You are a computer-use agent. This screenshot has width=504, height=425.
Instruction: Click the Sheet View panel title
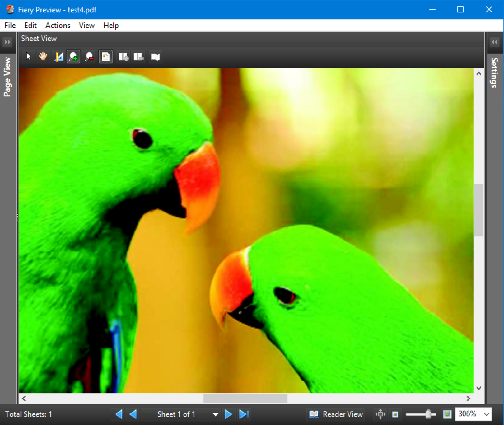click(39, 39)
